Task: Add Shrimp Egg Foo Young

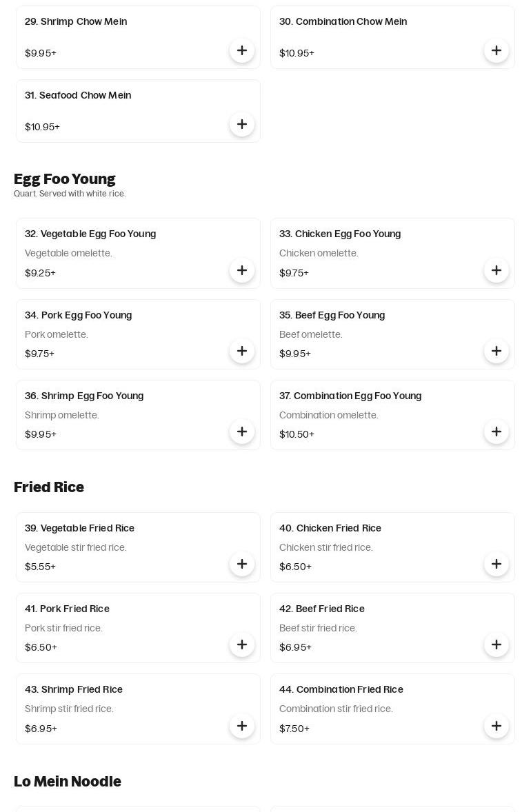Action: point(242,432)
